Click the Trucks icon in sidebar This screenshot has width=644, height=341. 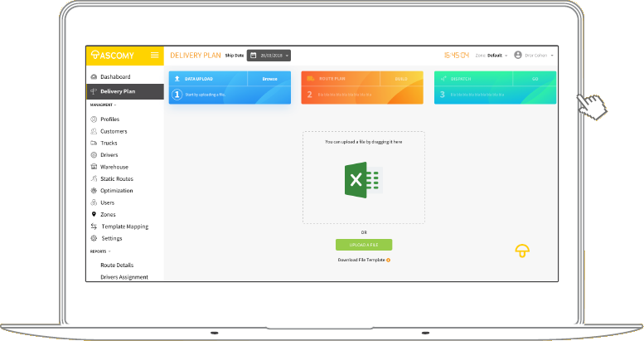tap(93, 143)
